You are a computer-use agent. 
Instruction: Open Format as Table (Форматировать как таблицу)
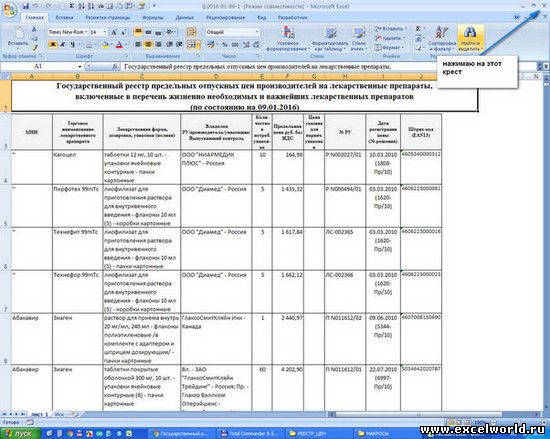pyautogui.click(x=330, y=39)
